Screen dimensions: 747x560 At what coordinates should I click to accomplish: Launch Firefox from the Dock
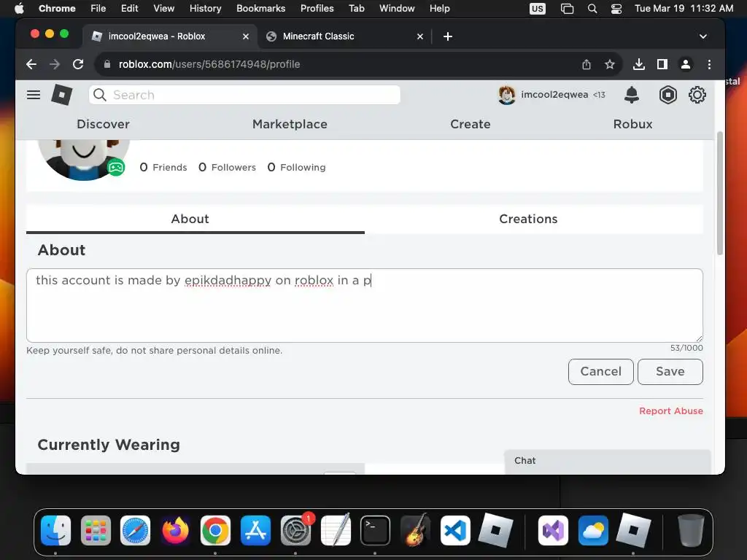pos(175,531)
